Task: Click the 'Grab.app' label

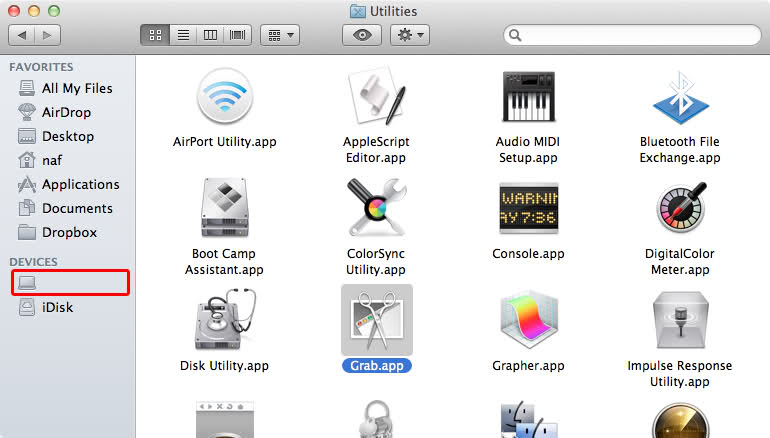Action: [377, 366]
